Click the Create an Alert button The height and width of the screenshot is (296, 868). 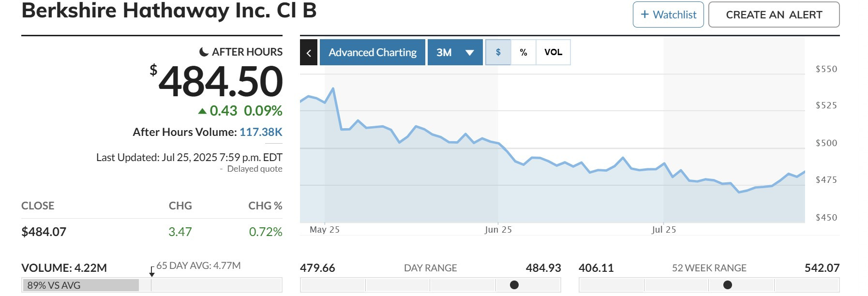tap(774, 15)
